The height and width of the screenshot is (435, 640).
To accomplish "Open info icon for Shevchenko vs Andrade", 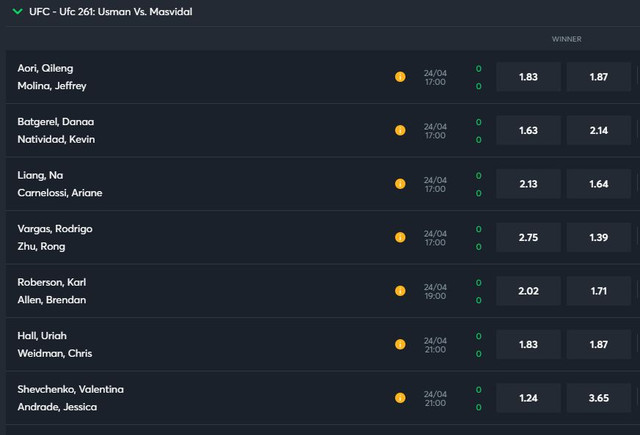I will pos(400,397).
